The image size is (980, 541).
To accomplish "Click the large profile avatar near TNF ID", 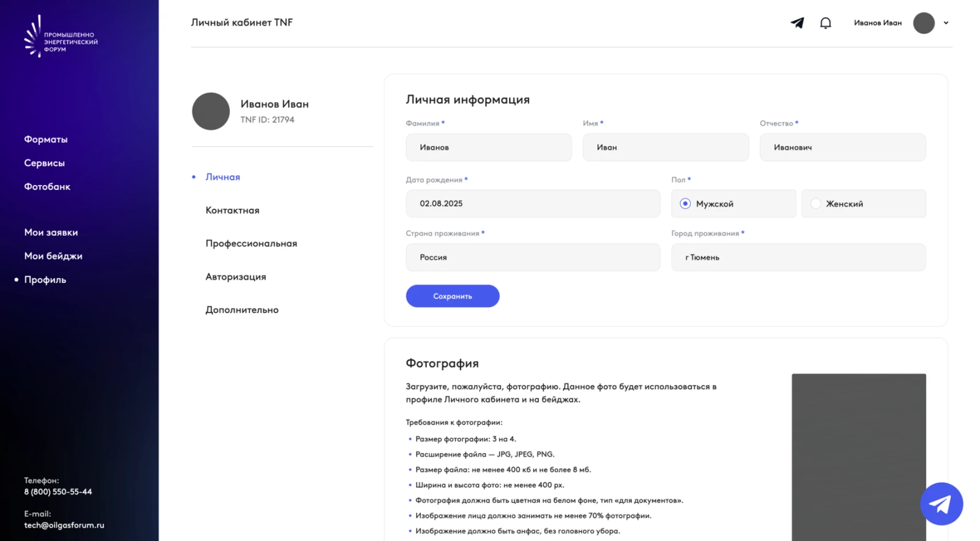I will pyautogui.click(x=211, y=111).
